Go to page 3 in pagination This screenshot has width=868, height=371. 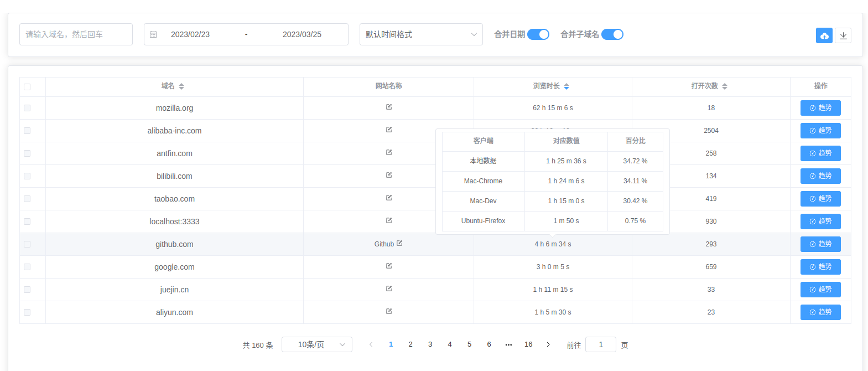tap(430, 344)
